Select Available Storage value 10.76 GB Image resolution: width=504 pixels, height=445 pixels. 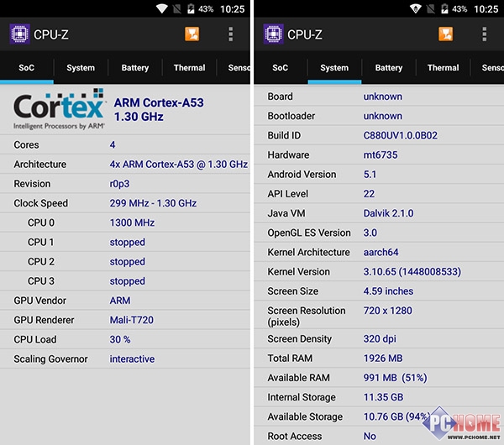click(396, 416)
